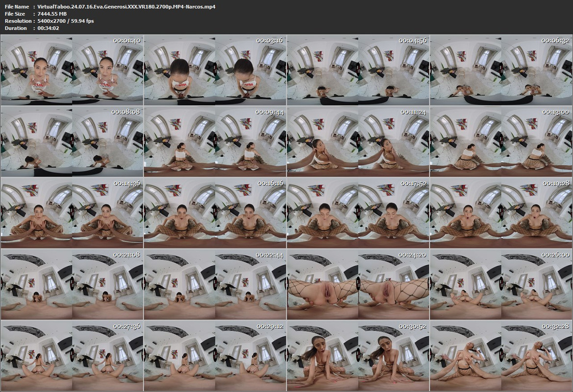The image size is (573, 392).
Task: Click the file size value "7444.55 MB"
Action: point(52,14)
